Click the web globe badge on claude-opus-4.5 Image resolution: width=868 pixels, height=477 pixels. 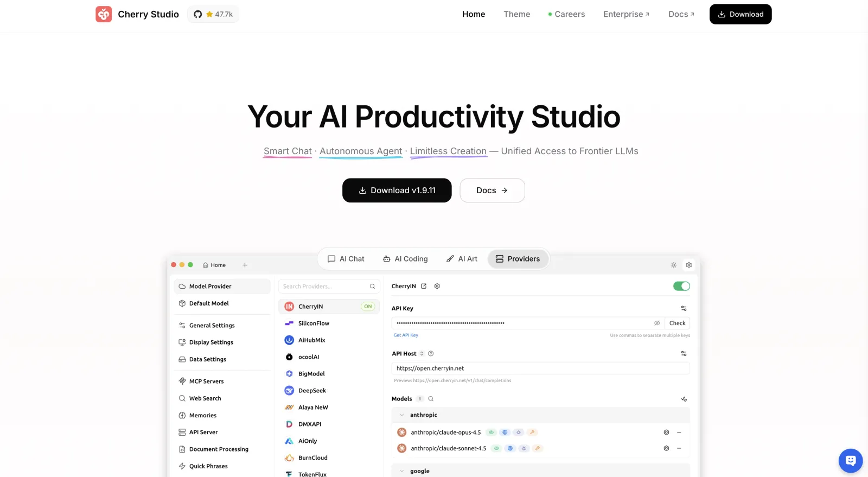tap(505, 433)
